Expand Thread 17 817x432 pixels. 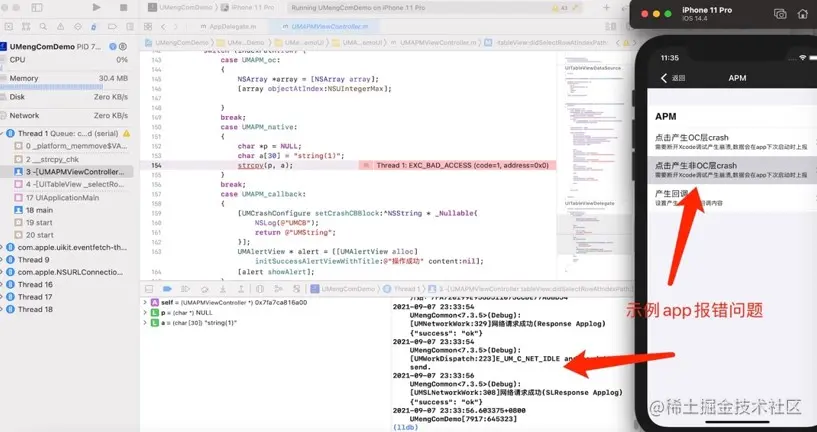point(2,297)
